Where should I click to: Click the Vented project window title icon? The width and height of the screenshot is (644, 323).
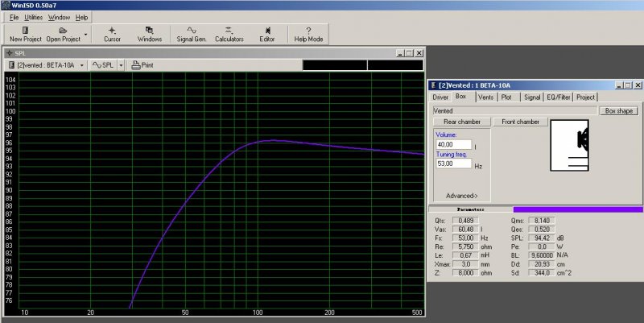coord(433,85)
